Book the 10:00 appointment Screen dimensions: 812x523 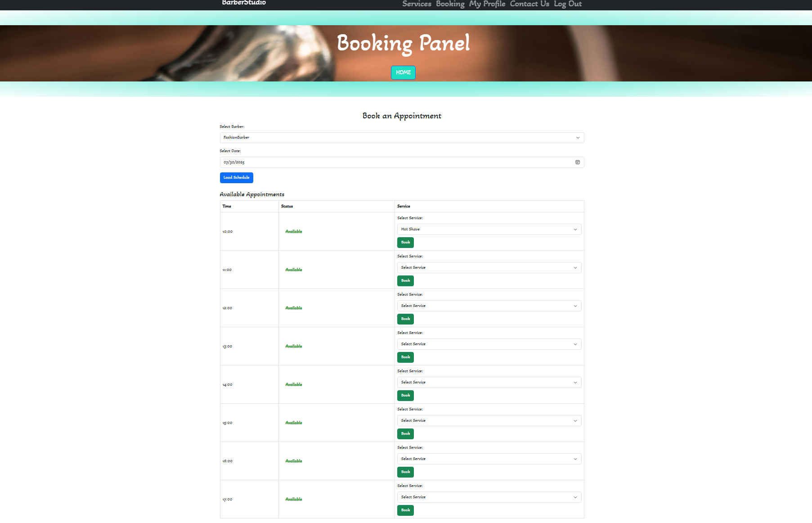pyautogui.click(x=405, y=243)
